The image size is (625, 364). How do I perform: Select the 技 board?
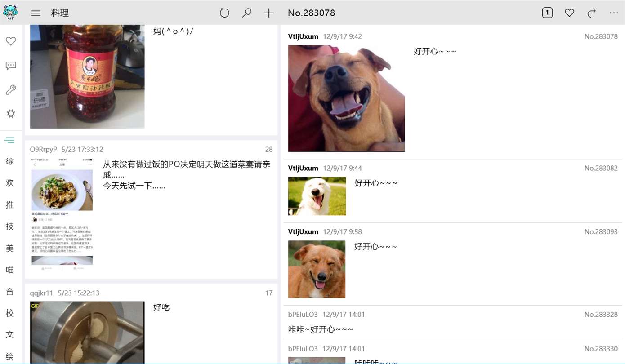coord(10,226)
